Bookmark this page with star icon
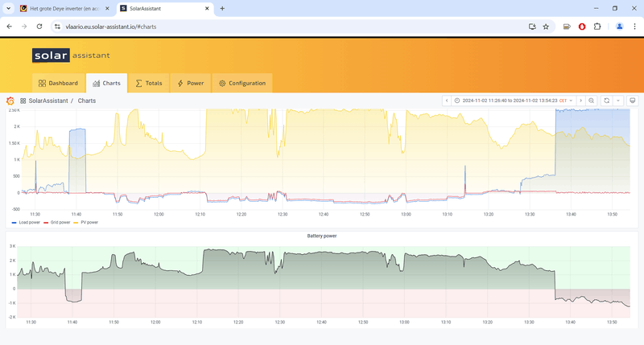 pyautogui.click(x=546, y=26)
